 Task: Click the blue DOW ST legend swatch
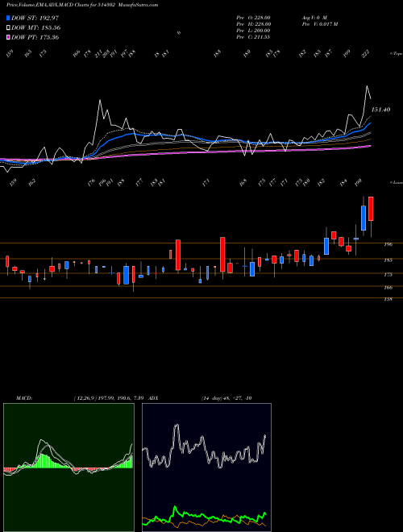coord(8,18)
